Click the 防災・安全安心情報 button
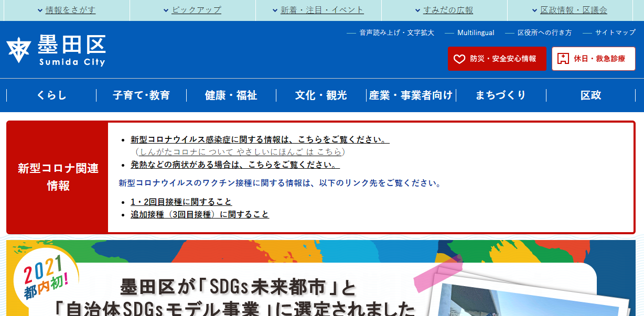This screenshot has width=644, height=316. 497,59
